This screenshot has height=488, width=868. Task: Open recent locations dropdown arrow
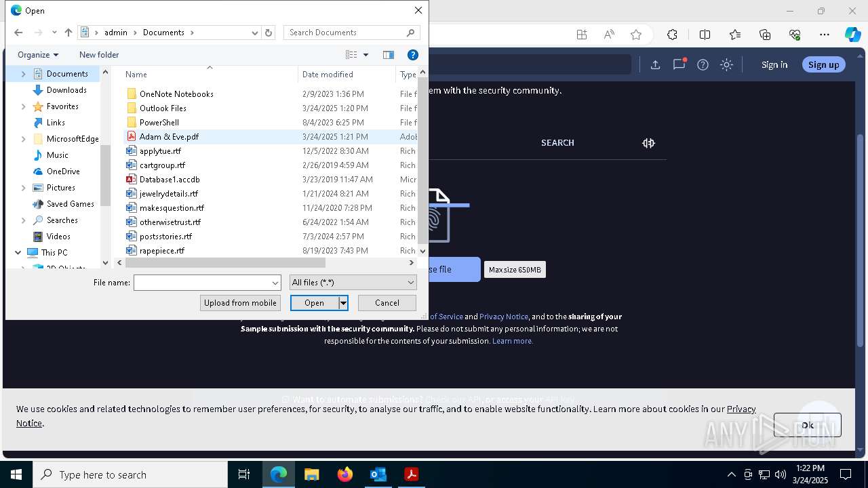(x=54, y=33)
